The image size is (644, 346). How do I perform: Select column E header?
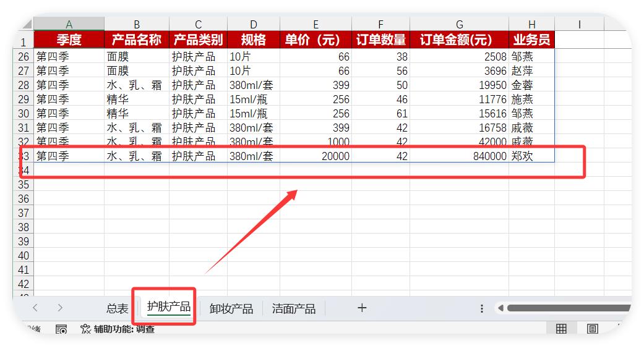point(316,24)
